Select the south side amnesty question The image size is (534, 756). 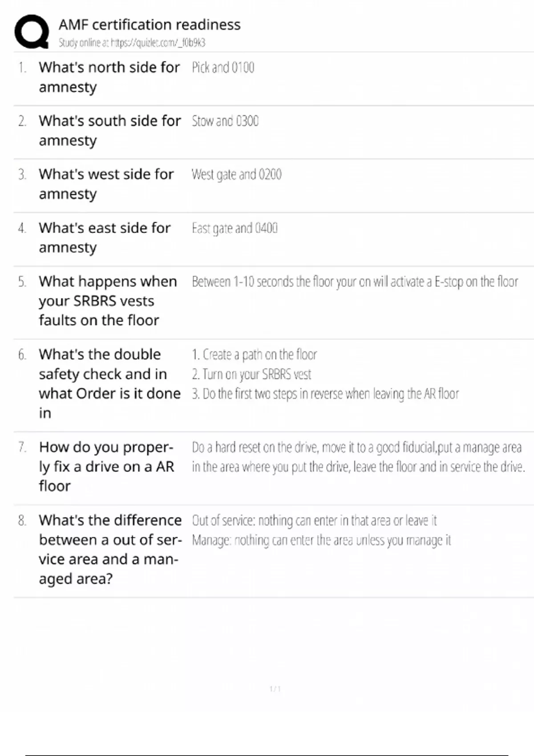[109, 130]
